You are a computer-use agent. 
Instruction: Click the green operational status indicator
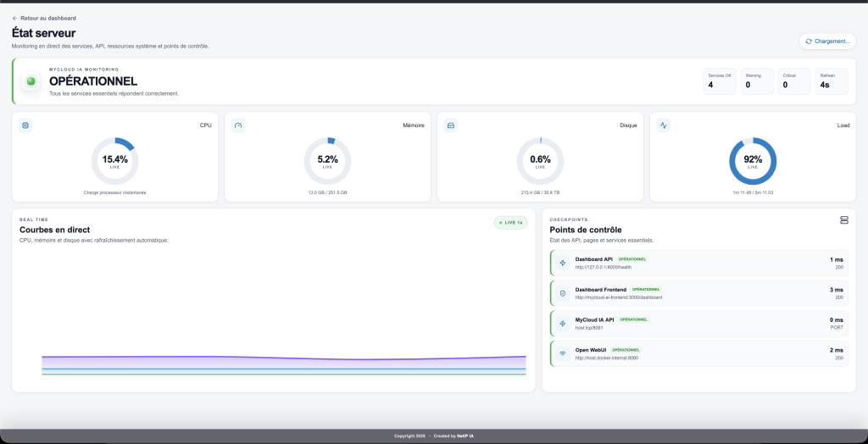pos(31,81)
